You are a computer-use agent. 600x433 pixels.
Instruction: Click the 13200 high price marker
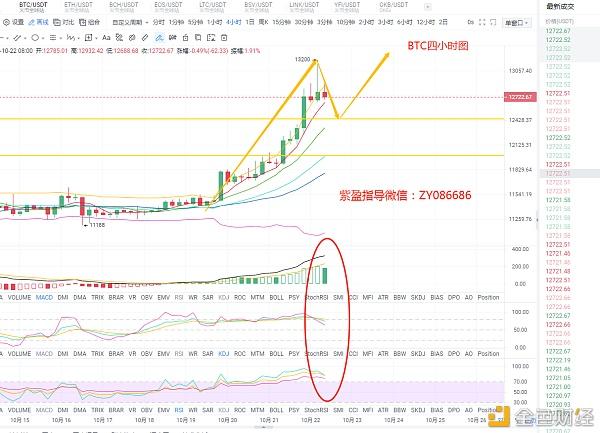(302, 59)
